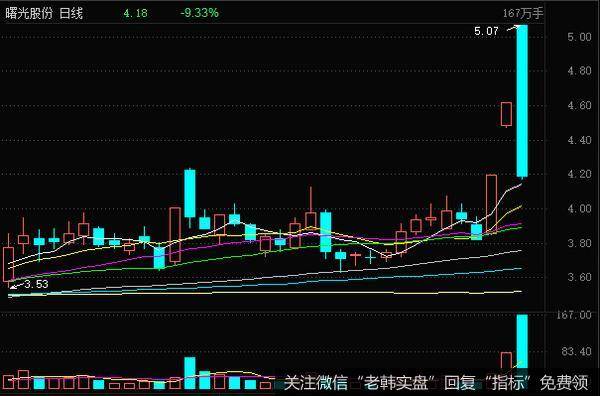The image size is (600, 396).
Task: Select the 3.53 low price marker
Action: click(36, 284)
